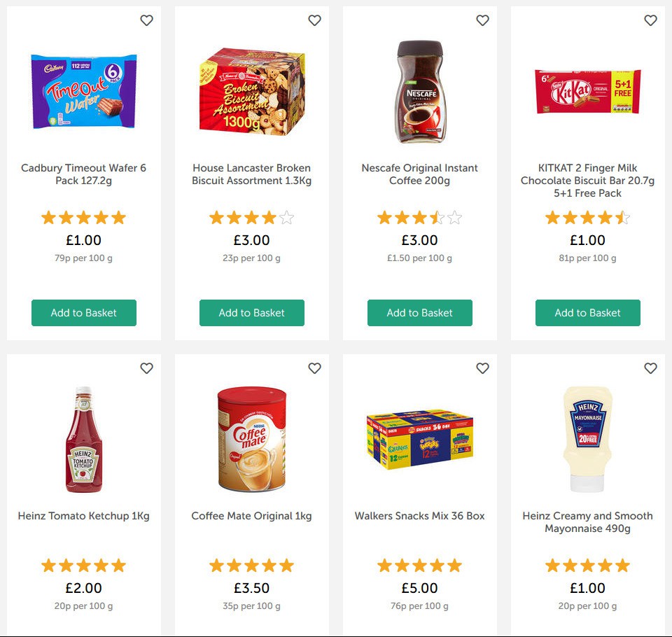Image resolution: width=672 pixels, height=637 pixels.
Task: Open the Walkers Snacks Mix 36 Box listing
Action: tap(419, 516)
